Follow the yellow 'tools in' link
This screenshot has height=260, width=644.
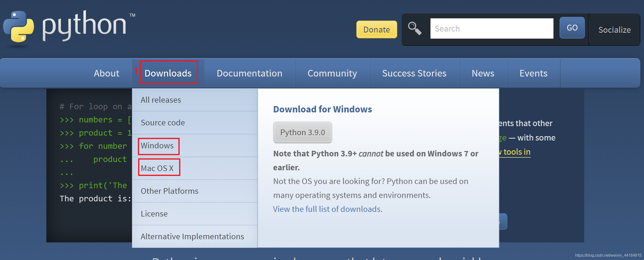click(515, 152)
